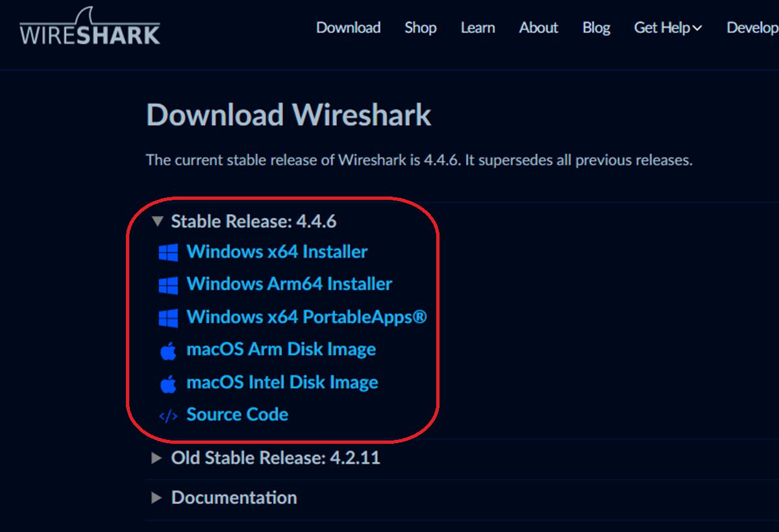Viewport: 779px width, 532px height.
Task: Expand the Documentation section
Action: (x=156, y=498)
